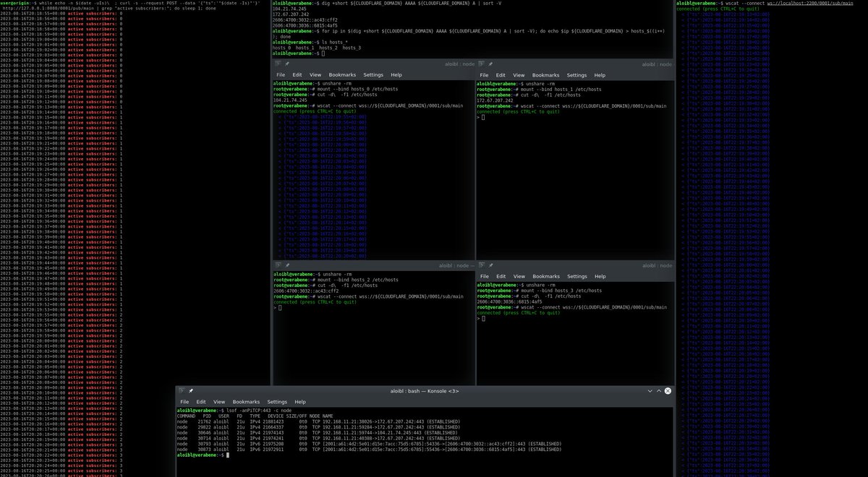Click the Konsole app icon in the hosts_0 window
The image size is (868, 477).
278,64
